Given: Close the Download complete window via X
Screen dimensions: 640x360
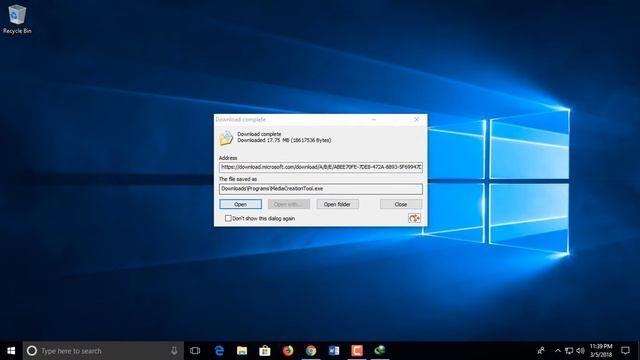Looking at the screenshot, I should (x=416, y=120).
